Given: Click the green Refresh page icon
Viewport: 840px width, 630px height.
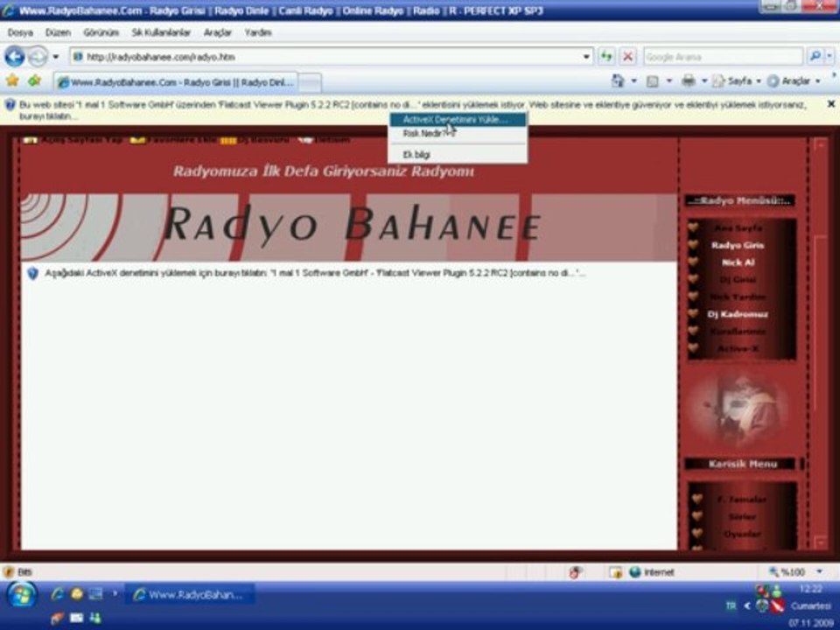Looking at the screenshot, I should 605,56.
